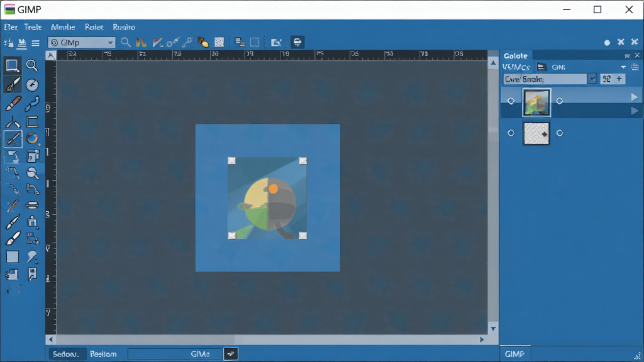Click the top image layer thumbnail
The height and width of the screenshot is (362, 644).
[536, 102]
